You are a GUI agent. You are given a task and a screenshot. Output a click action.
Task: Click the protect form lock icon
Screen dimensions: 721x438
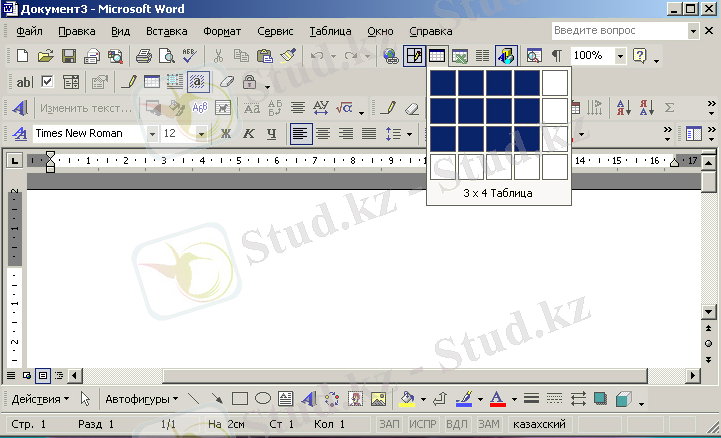click(249, 82)
